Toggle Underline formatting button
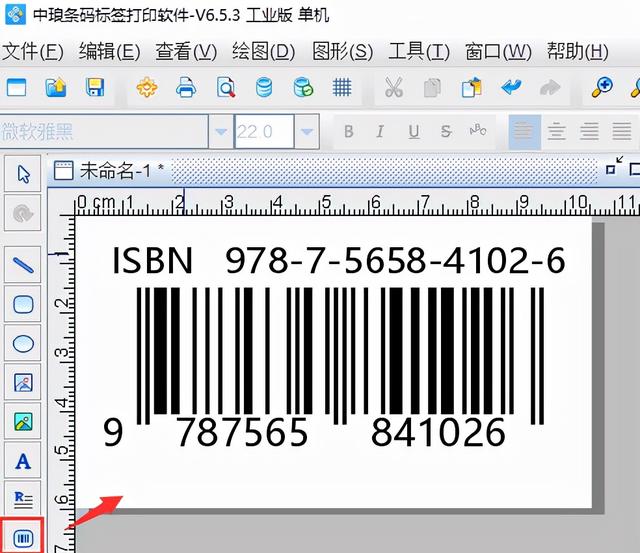This screenshot has width=640, height=553. [x=413, y=131]
